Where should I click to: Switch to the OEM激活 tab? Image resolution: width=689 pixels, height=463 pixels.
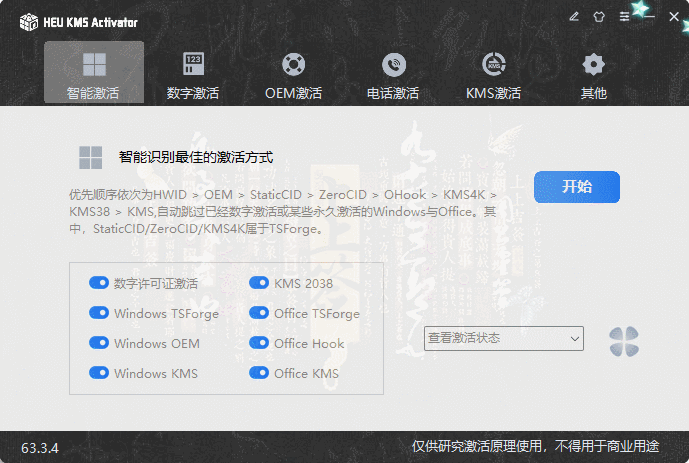[x=294, y=72]
